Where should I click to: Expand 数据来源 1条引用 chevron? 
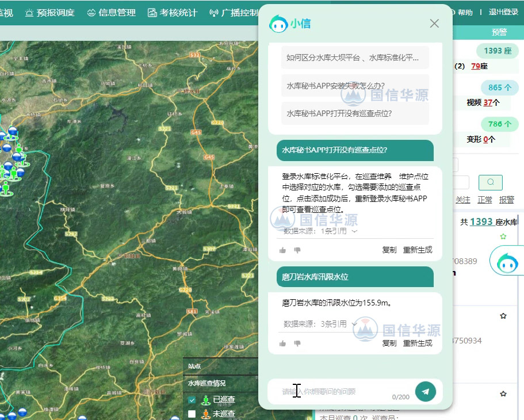tap(354, 231)
